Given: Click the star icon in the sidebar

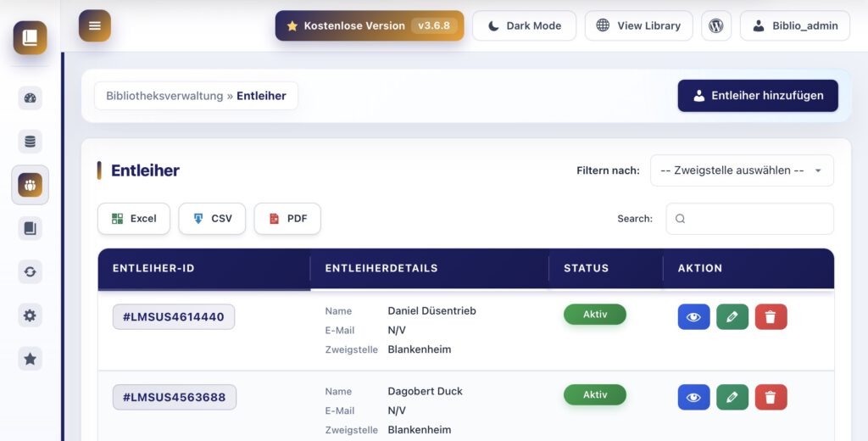Looking at the screenshot, I should [x=30, y=359].
